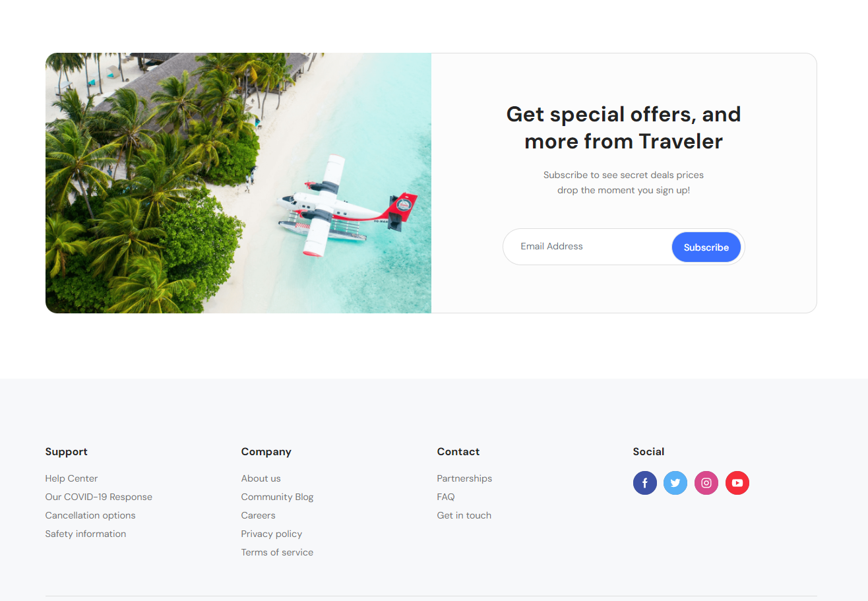868x601 pixels.
Task: Open the YouTube social icon
Action: (x=737, y=483)
